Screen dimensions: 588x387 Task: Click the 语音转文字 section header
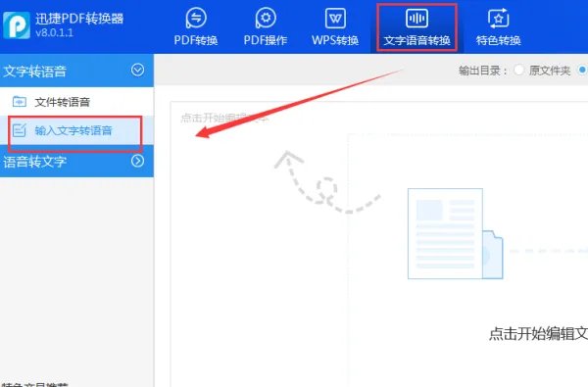(x=76, y=162)
